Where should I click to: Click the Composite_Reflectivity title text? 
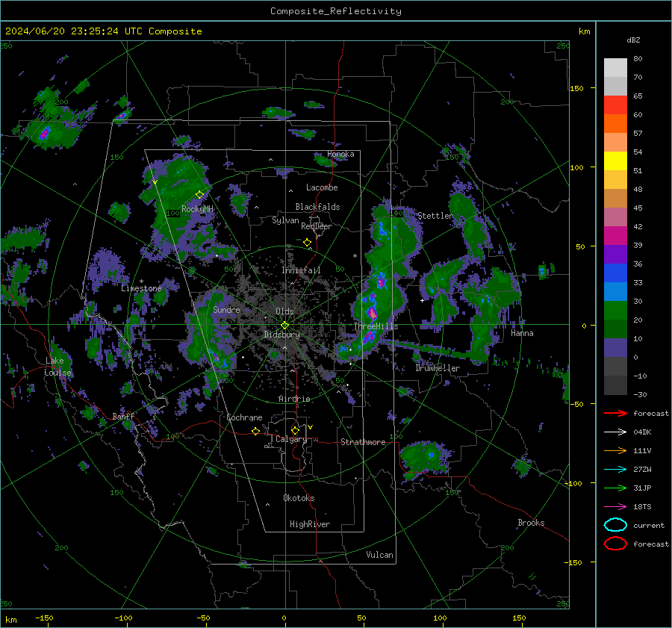336,11
